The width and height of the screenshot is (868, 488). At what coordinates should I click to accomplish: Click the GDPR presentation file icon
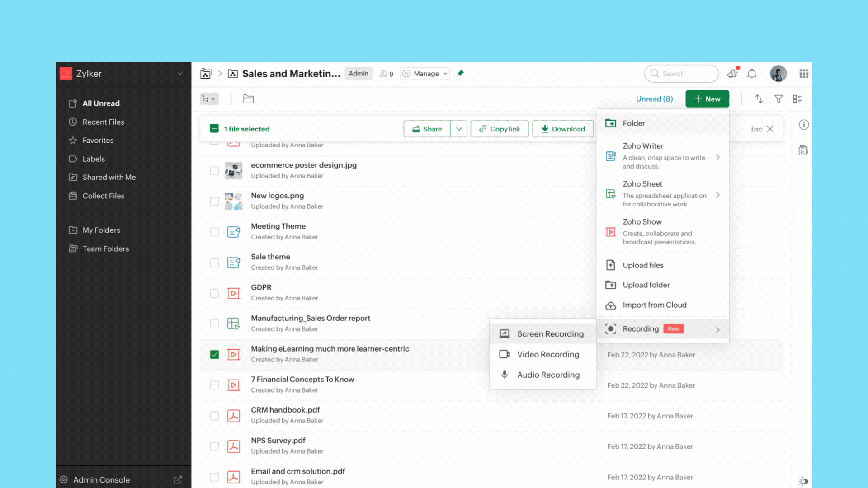click(x=233, y=293)
